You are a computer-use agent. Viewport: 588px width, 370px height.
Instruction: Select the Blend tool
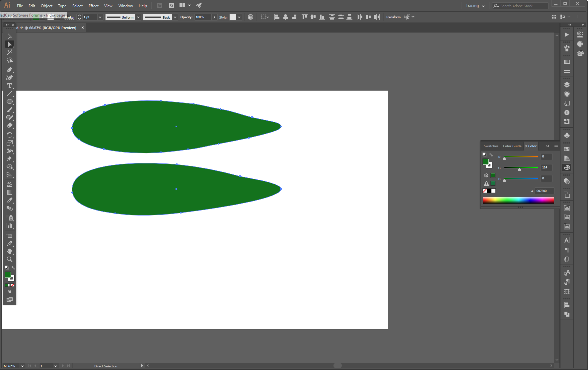(x=10, y=209)
